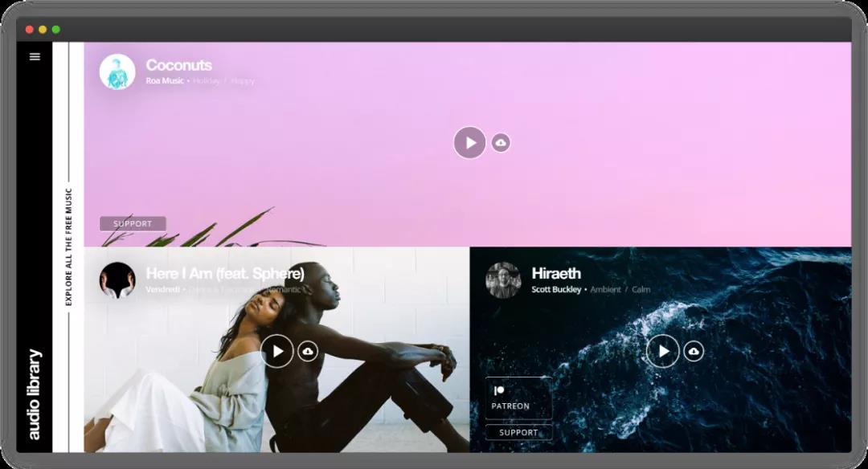Click Support button under Hiraeth
Viewport: 868px width, 469px height.
pyautogui.click(x=518, y=432)
